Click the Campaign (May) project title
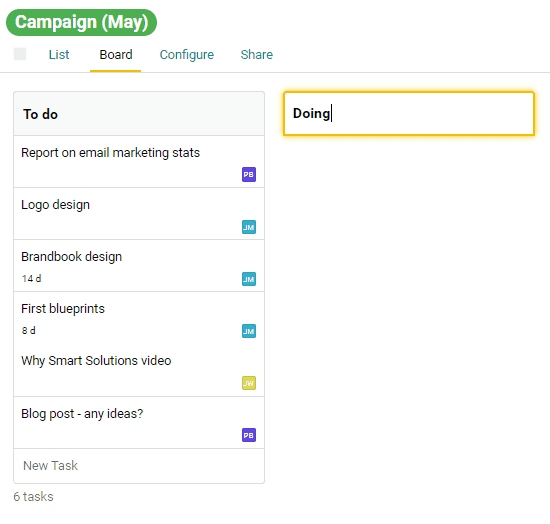 [81, 22]
